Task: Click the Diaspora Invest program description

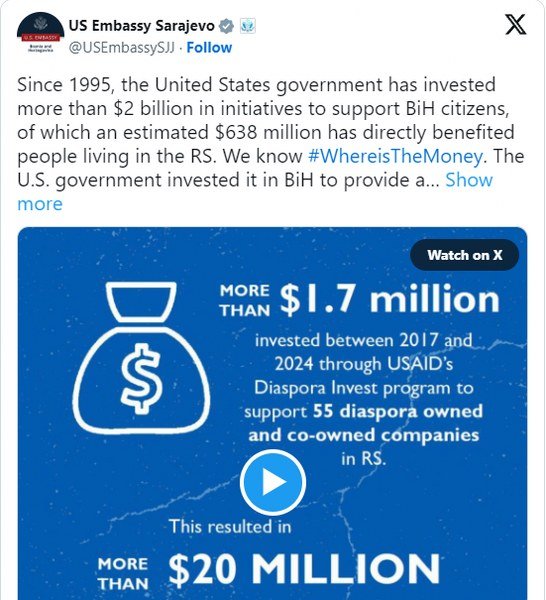Action: (363, 399)
